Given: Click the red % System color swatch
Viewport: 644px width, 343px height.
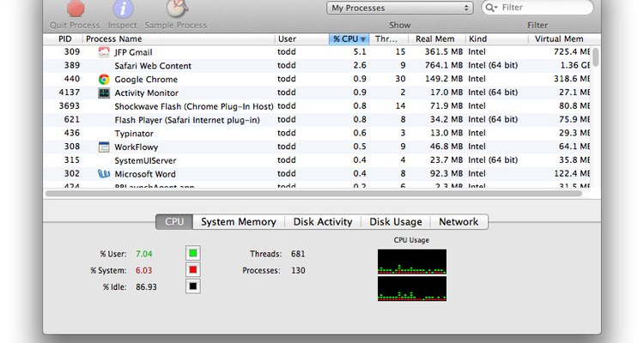Looking at the screenshot, I should tap(193, 270).
